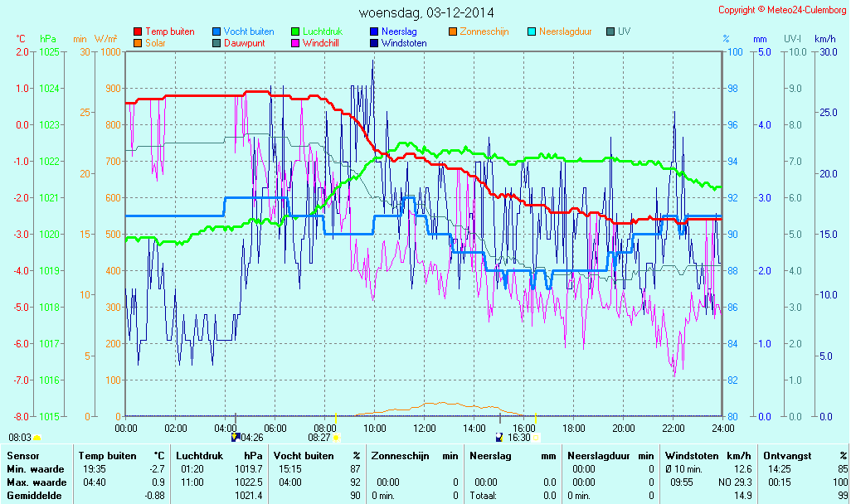This screenshot has height=504, width=851.
Task: Click the red Temp buiten legend swatch
Action: (x=138, y=31)
